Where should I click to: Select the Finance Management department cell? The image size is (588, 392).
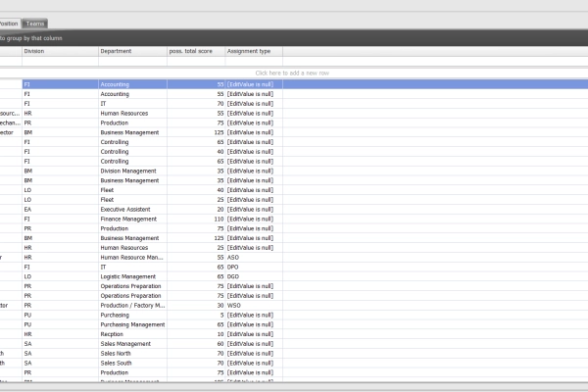click(132, 220)
